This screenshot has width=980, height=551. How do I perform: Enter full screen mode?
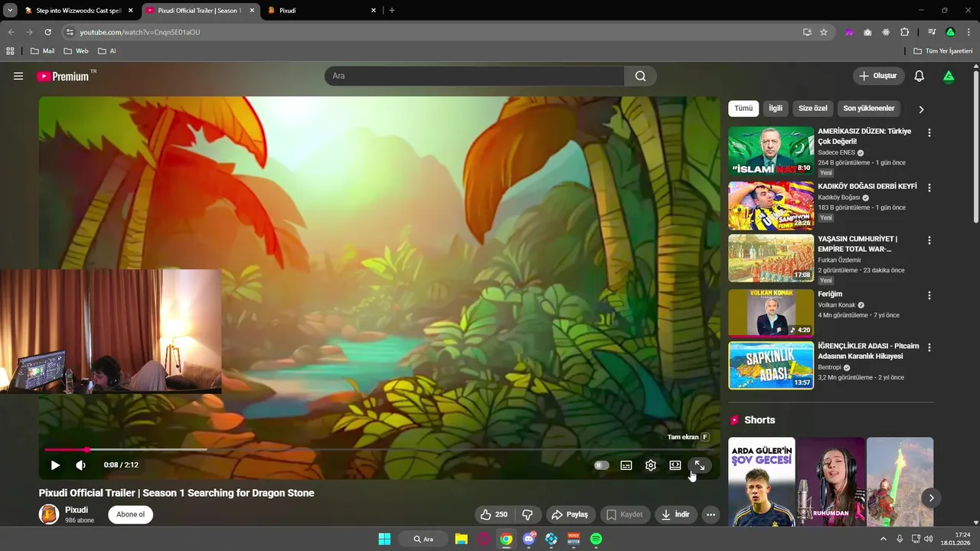[x=700, y=465]
